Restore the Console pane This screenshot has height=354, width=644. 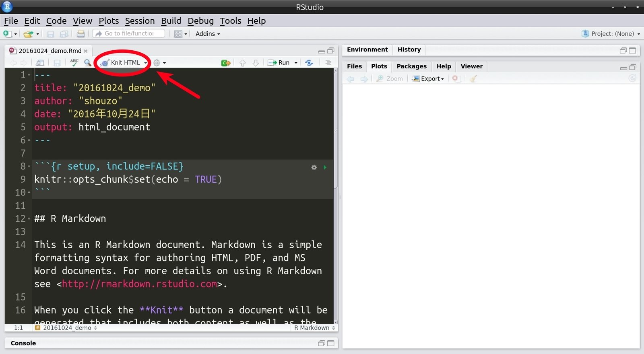[x=322, y=343]
